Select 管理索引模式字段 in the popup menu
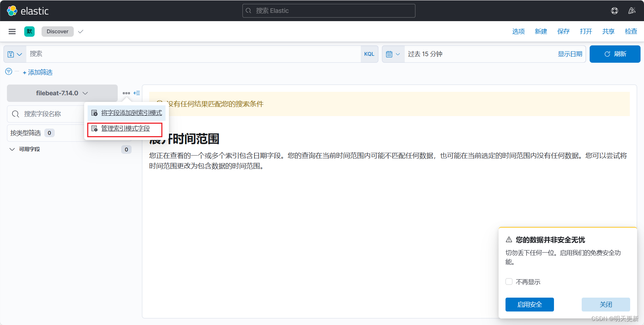Viewport: 644px width, 325px height. 125,128
